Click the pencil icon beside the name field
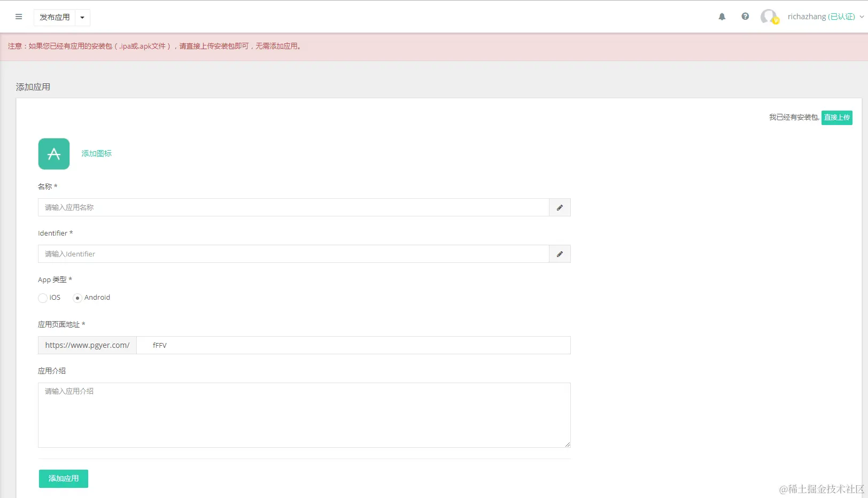868x498 pixels. pyautogui.click(x=560, y=208)
